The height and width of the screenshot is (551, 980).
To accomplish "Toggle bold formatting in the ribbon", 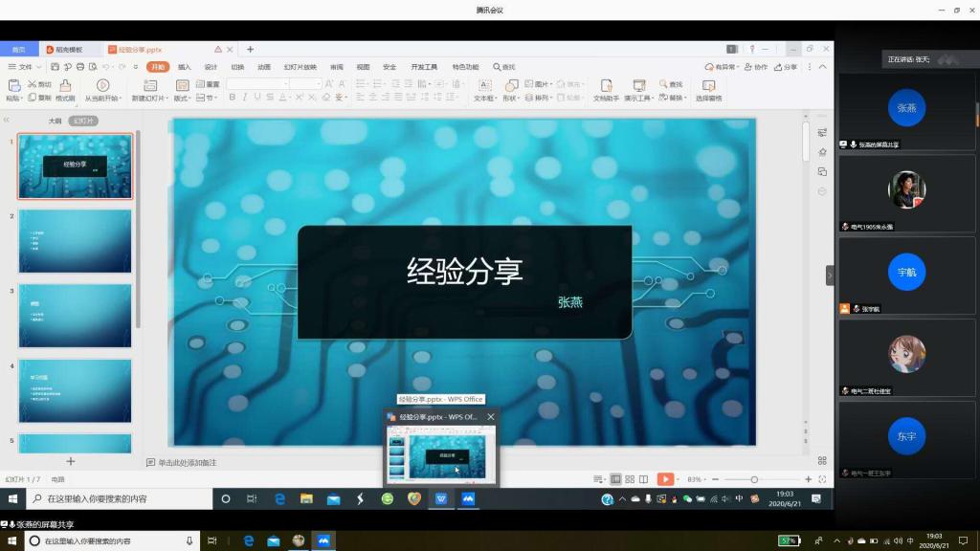I will coord(232,98).
